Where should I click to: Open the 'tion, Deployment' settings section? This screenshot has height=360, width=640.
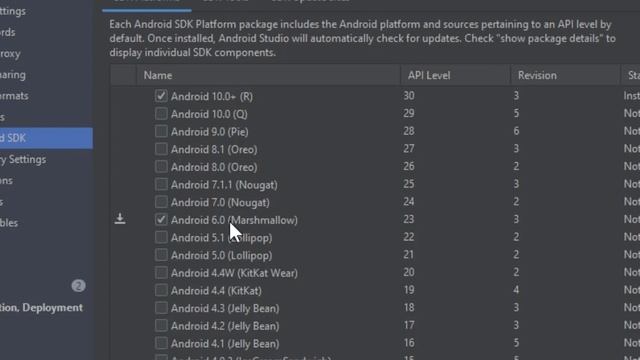point(41,308)
